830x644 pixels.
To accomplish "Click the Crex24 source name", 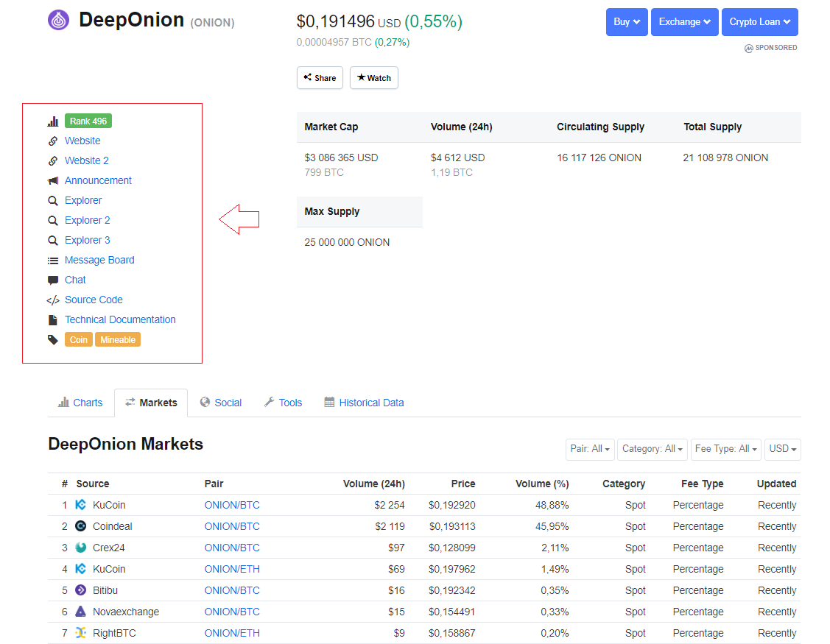I will pos(108,548).
